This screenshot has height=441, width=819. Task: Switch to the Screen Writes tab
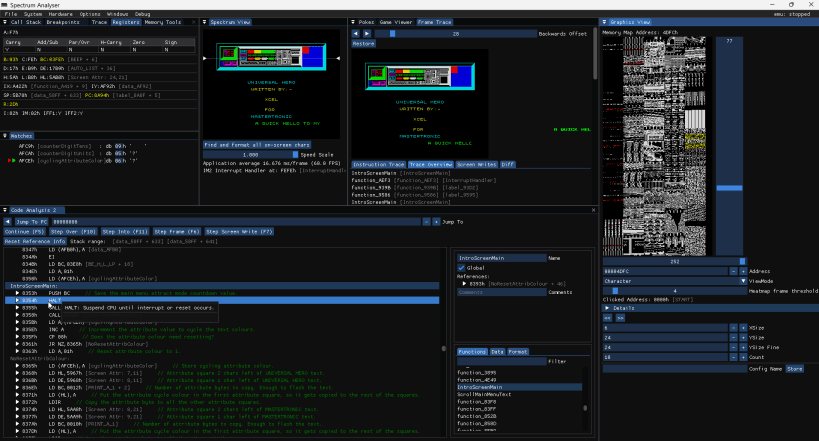click(x=476, y=164)
